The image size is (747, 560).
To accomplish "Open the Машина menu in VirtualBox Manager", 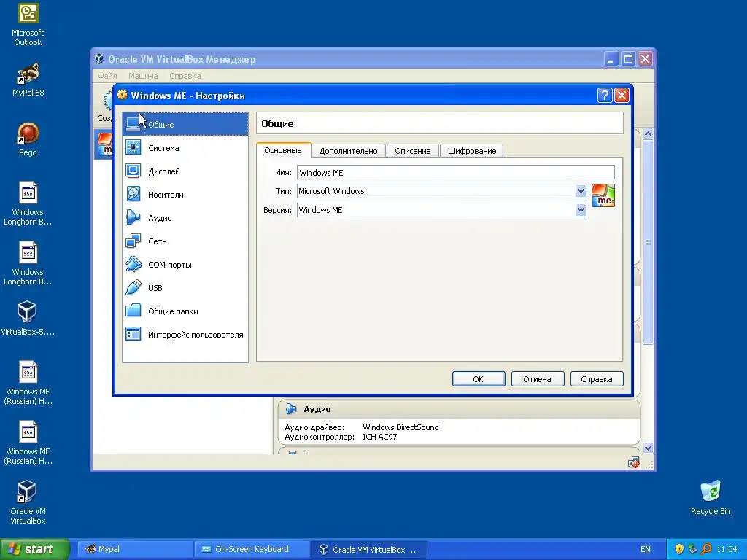I will click(143, 76).
